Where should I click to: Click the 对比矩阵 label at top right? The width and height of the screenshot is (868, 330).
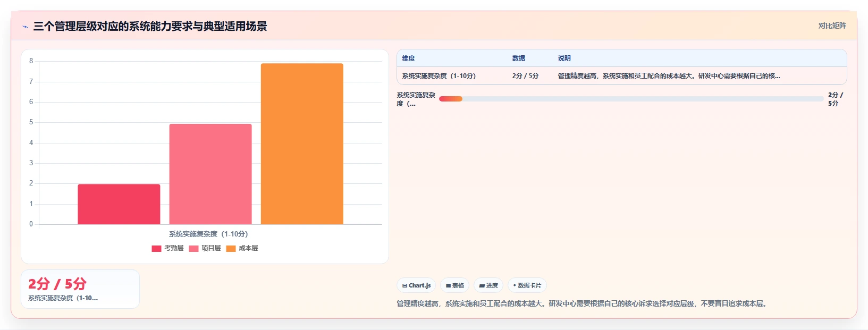click(x=832, y=26)
